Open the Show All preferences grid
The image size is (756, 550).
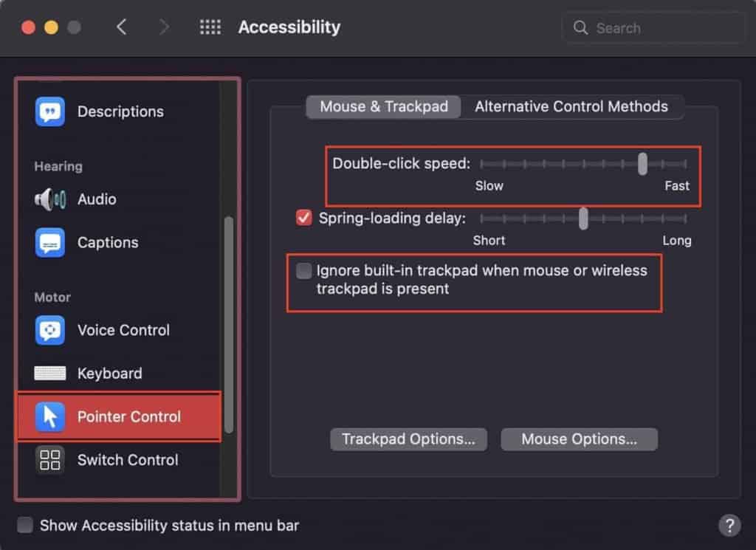pyautogui.click(x=210, y=27)
